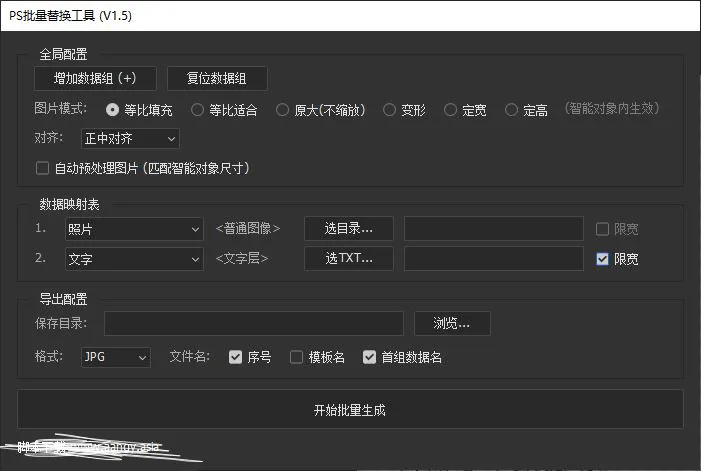
Task: Focus the path field next to 选TXT
Action: pyautogui.click(x=494, y=258)
